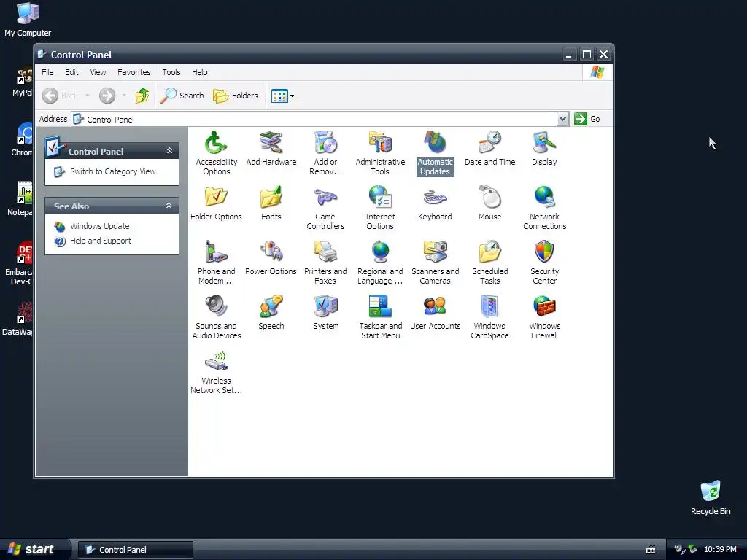Collapse the See Also sidebar section
Image resolution: width=747 pixels, height=560 pixels.
[x=169, y=206]
